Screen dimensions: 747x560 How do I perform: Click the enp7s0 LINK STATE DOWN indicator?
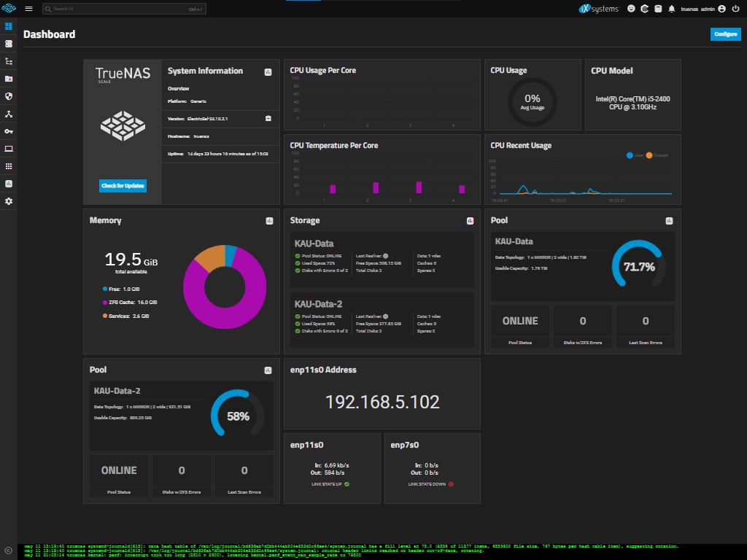430,484
